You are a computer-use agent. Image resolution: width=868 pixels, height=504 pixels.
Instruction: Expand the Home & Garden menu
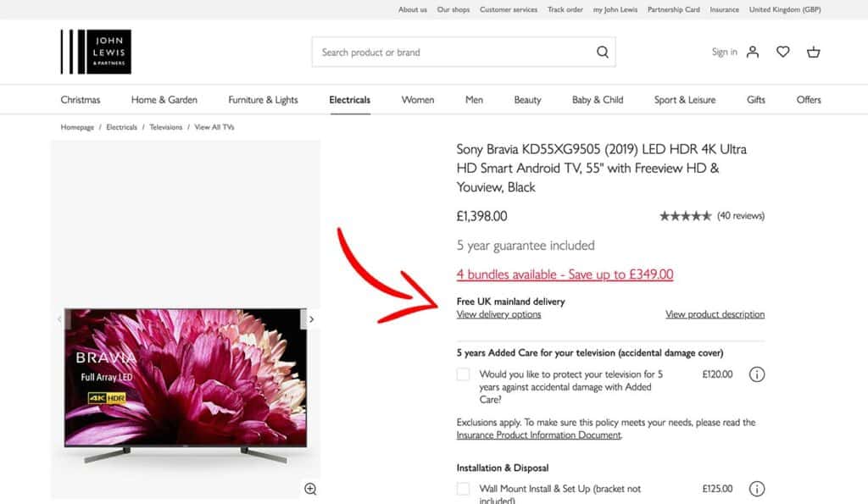coord(164,100)
